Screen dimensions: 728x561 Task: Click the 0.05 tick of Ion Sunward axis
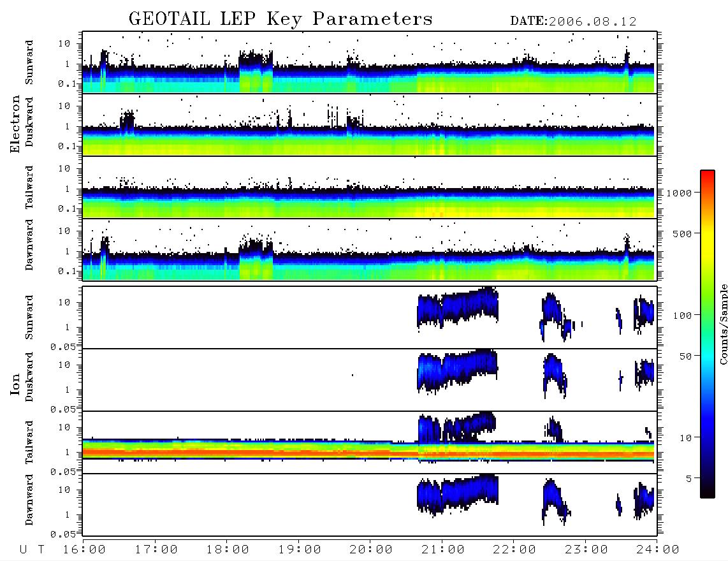(62, 346)
